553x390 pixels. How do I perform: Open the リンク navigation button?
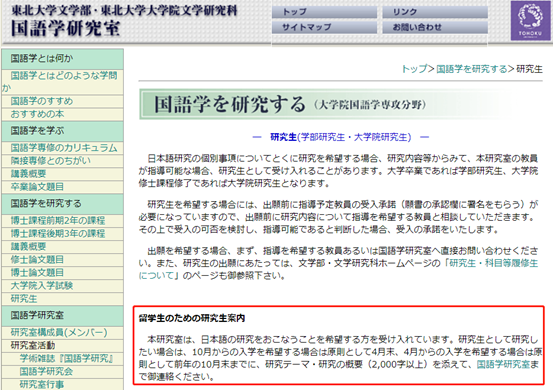click(435, 12)
